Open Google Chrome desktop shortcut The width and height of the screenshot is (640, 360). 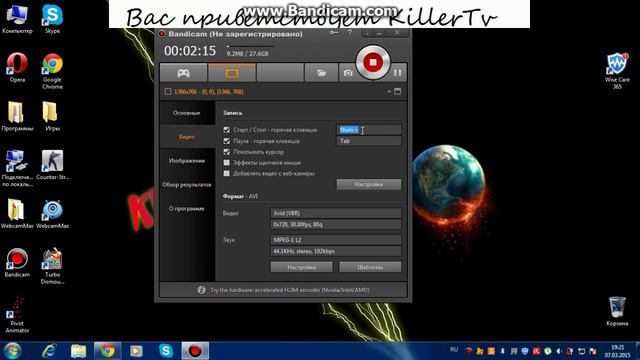tap(52, 71)
